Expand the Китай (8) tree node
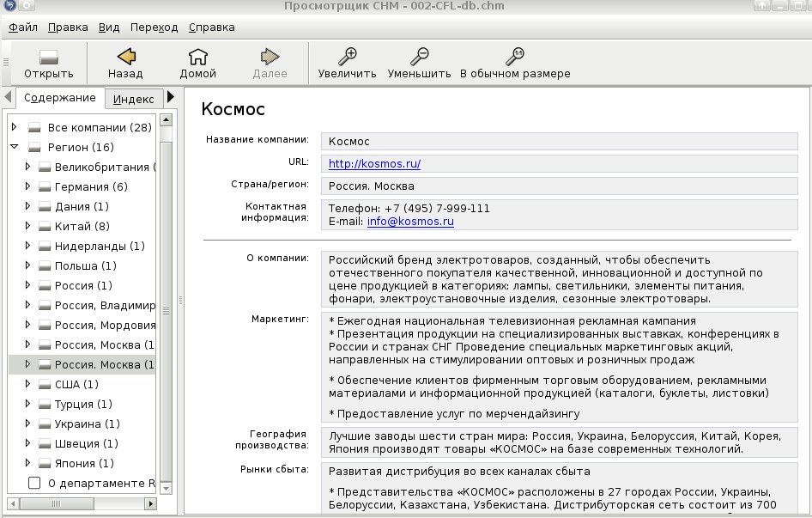The image size is (812, 518). (x=27, y=226)
